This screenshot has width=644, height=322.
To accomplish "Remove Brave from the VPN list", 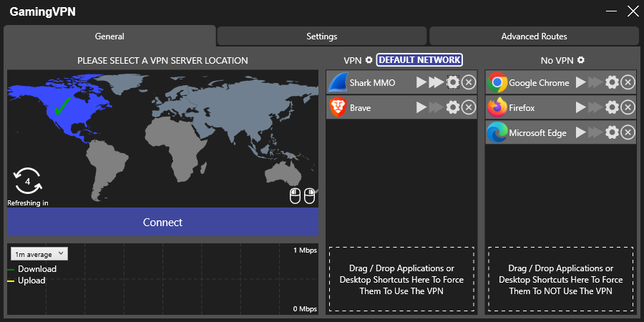I will pos(468,108).
